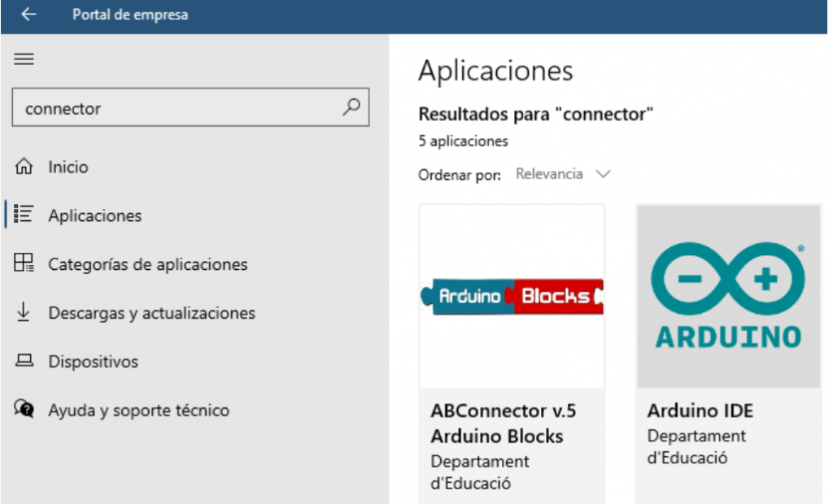Viewport: 833px width, 504px height.
Task: Click the home icon beside Inicio
Action: pyautogui.click(x=24, y=167)
